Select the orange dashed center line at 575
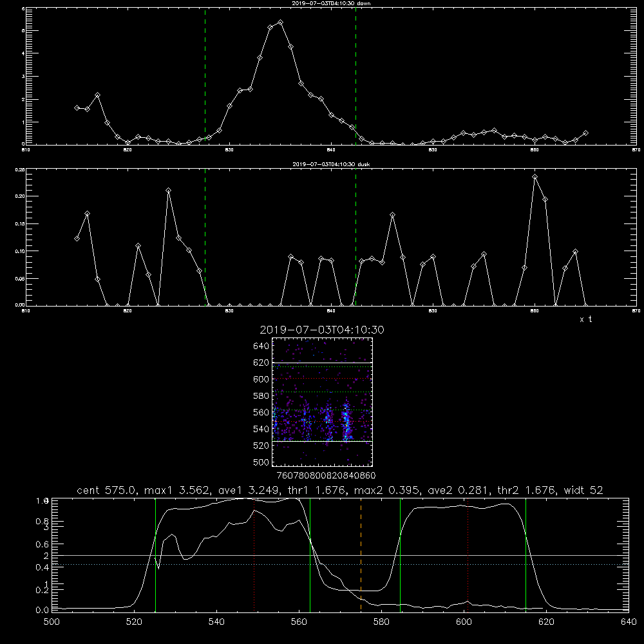Image resolution: width=644 pixels, height=644 pixels. point(361,554)
